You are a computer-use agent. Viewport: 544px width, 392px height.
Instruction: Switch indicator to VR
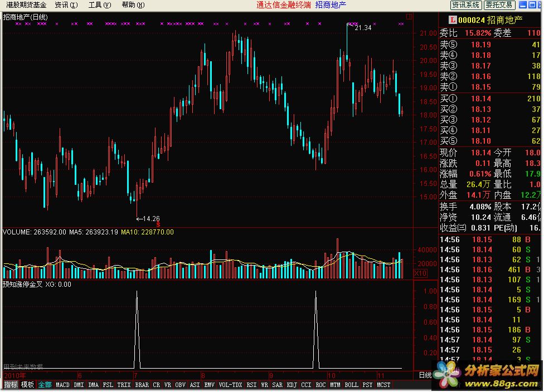tap(168, 385)
